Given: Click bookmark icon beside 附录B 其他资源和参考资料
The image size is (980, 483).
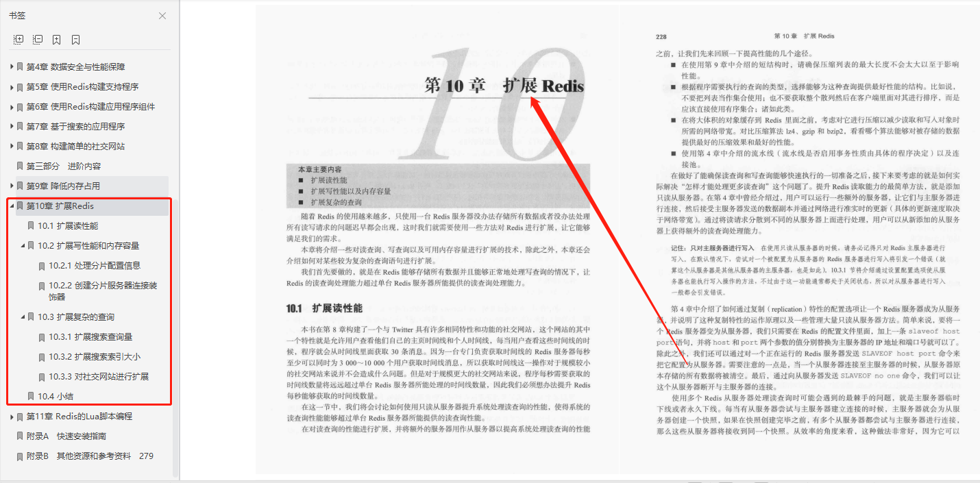Looking at the screenshot, I should coord(20,456).
